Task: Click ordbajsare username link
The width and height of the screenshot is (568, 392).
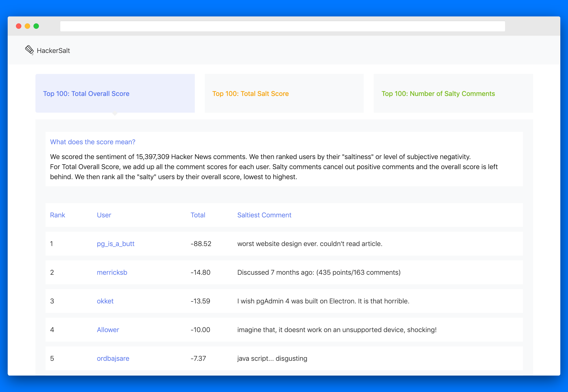Action: [113, 358]
